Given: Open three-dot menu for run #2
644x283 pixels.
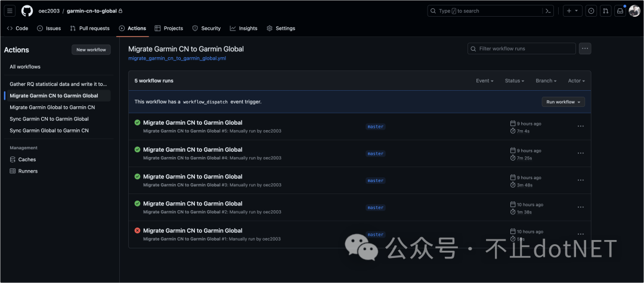Looking at the screenshot, I should pos(580,207).
